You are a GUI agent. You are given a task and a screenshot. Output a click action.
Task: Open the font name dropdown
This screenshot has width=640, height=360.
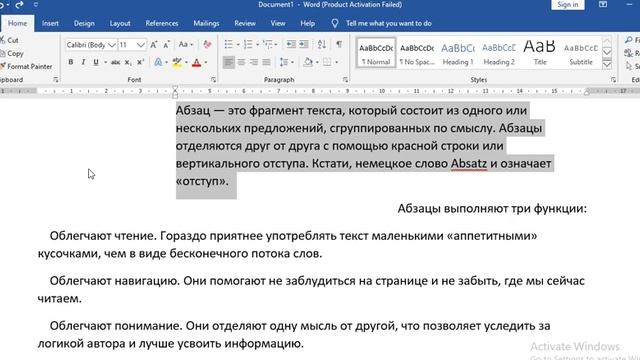pos(111,44)
